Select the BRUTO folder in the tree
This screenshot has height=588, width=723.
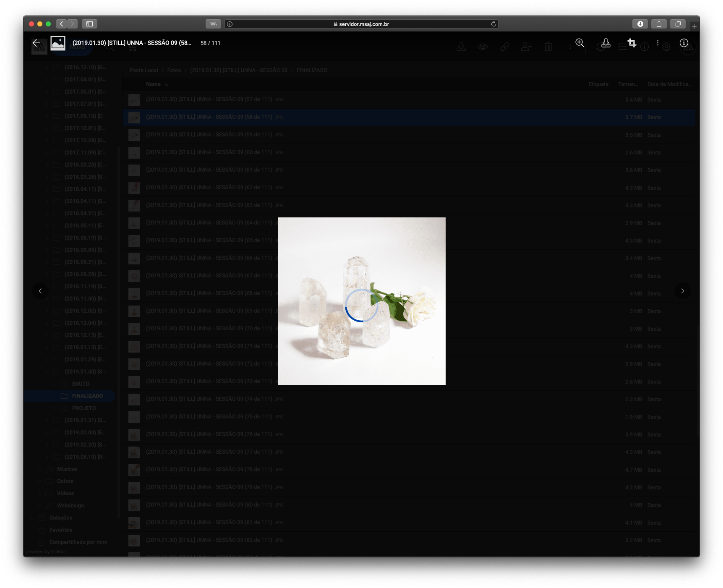coord(81,384)
